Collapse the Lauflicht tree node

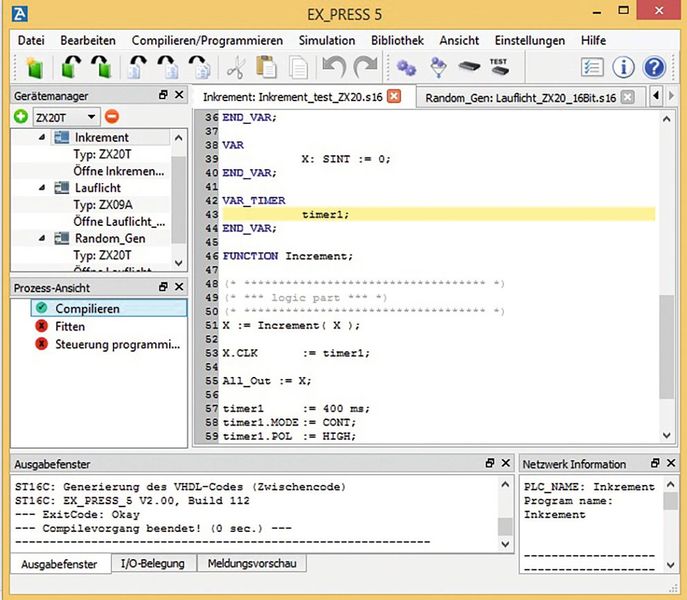[42, 188]
